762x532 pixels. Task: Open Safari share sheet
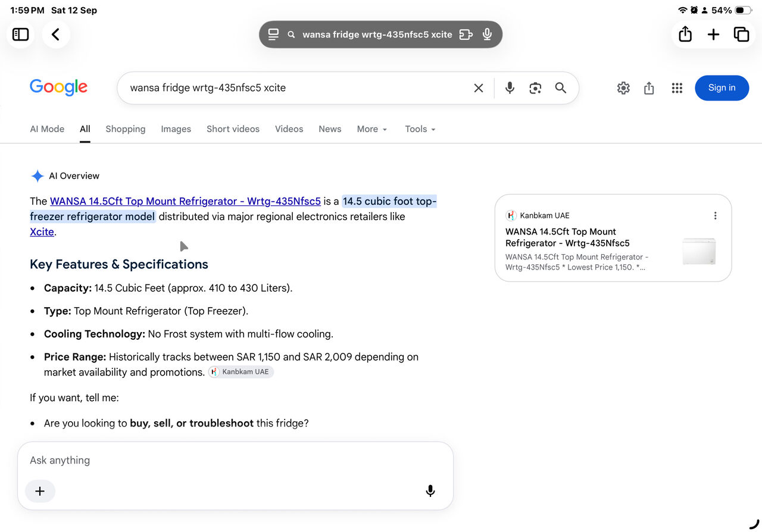[x=685, y=35]
